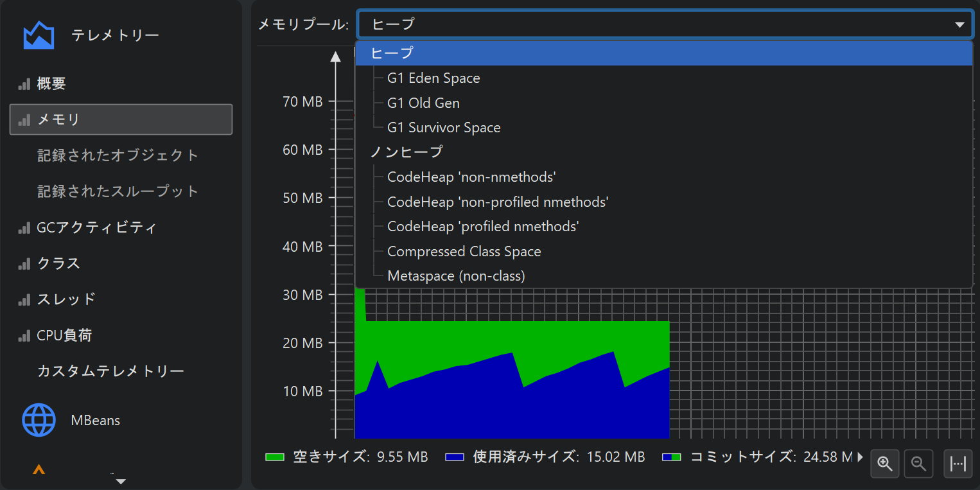
Task: Select the ノンヒープ pool option
Action: 407,152
